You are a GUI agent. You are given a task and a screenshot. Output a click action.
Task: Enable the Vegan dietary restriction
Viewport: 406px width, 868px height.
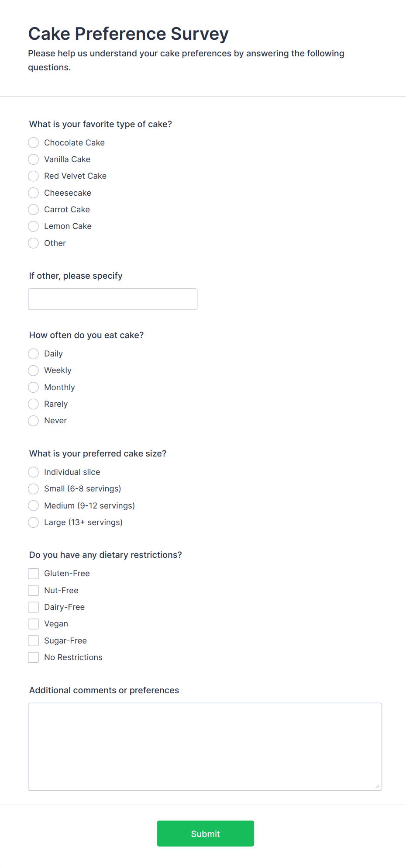coord(34,624)
